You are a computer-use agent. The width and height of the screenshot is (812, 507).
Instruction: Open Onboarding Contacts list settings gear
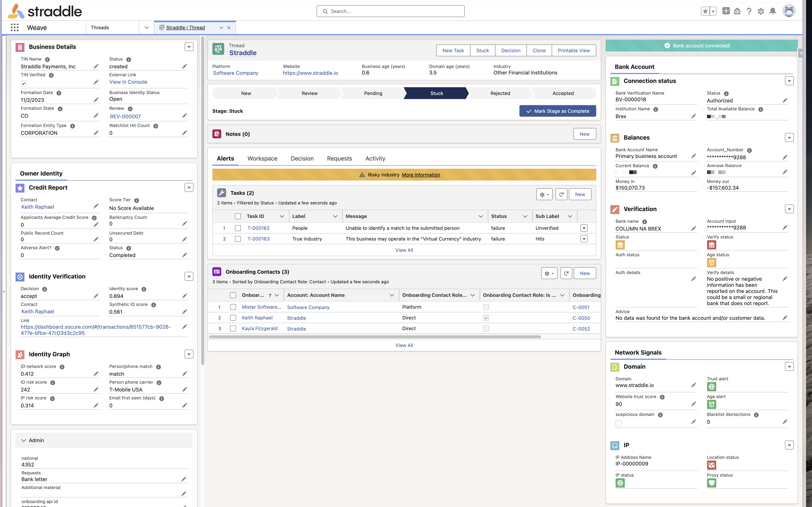tap(549, 273)
